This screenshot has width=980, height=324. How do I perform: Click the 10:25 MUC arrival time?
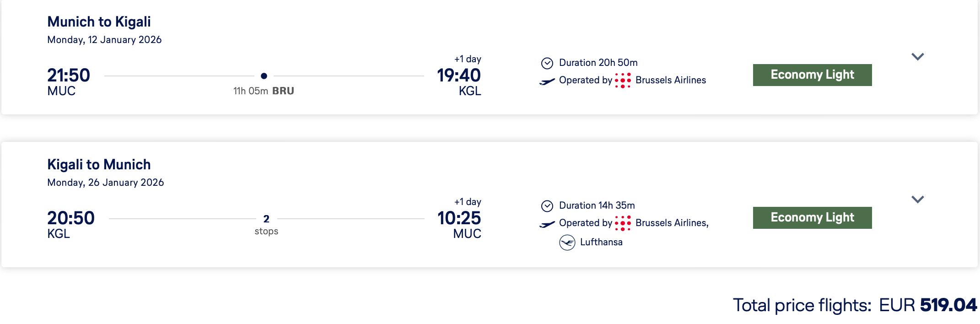pyautogui.click(x=459, y=218)
